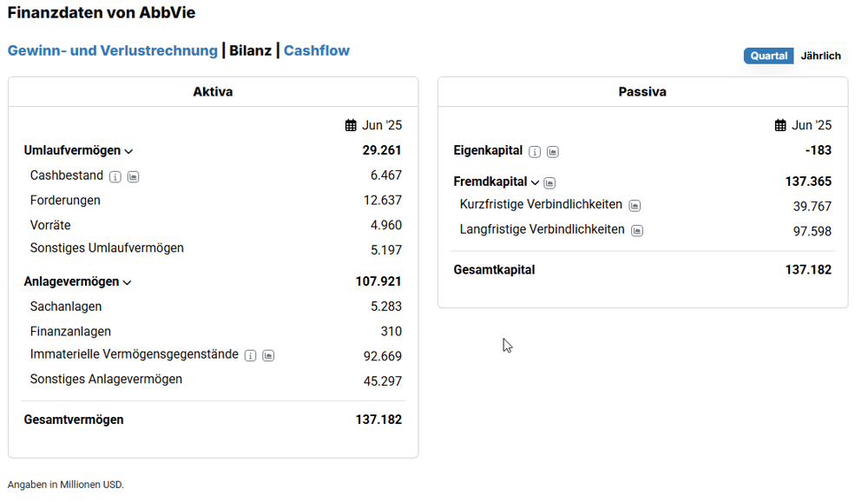Screen dimensions: 868x502
Task: Click the Jun '25 date in Passiva
Action: coord(812,125)
